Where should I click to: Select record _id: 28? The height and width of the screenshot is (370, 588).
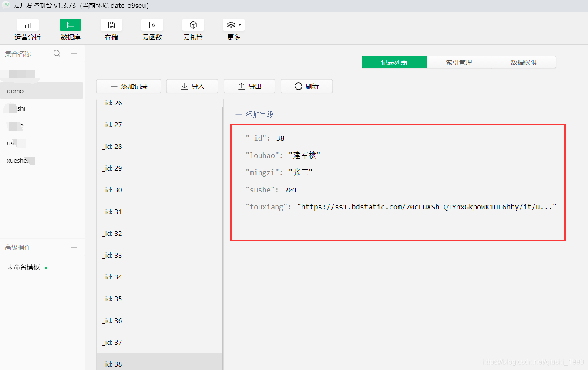(x=159, y=146)
